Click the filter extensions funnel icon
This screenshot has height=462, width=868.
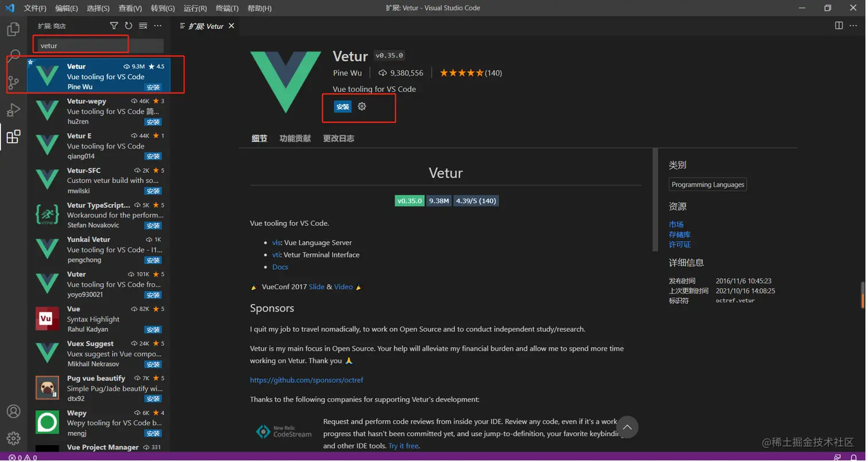click(x=114, y=26)
